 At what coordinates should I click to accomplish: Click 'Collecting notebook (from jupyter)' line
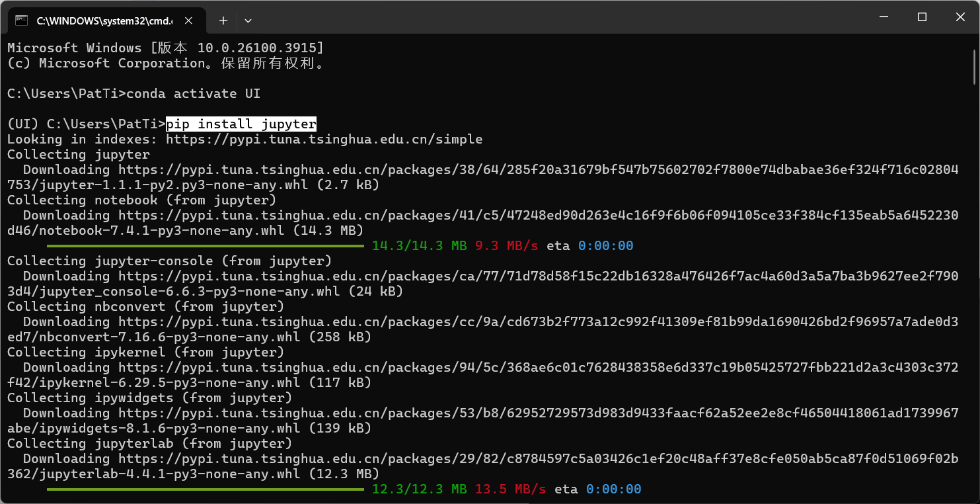coord(142,200)
